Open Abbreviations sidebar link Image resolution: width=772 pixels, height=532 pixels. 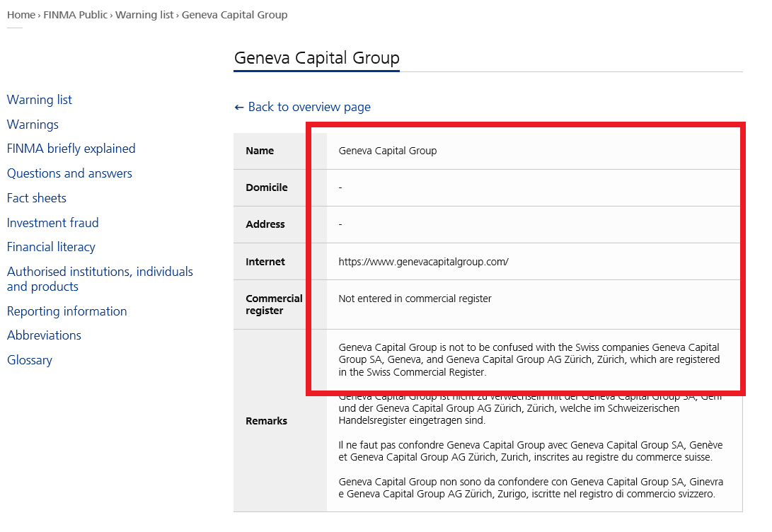click(x=44, y=335)
